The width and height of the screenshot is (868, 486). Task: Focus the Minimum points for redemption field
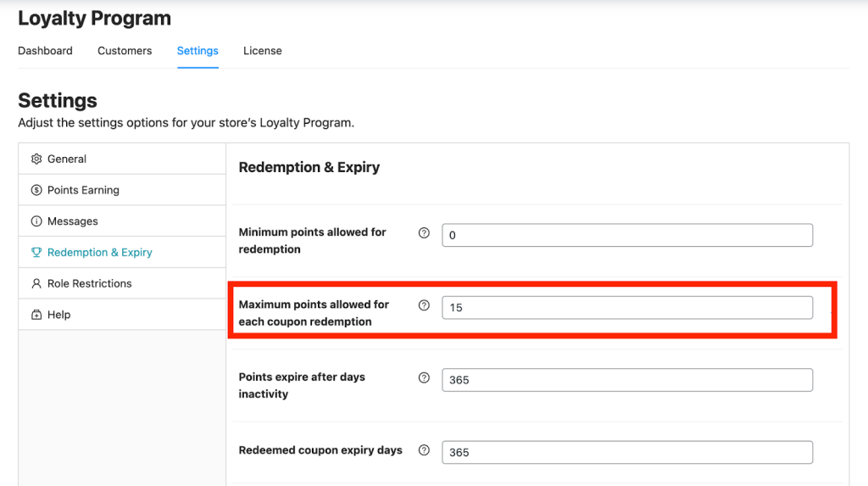(x=626, y=235)
